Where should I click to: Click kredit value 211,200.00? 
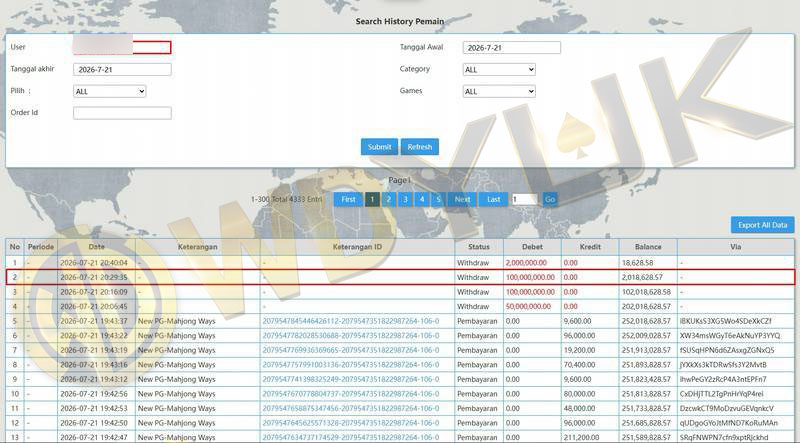[581, 437]
